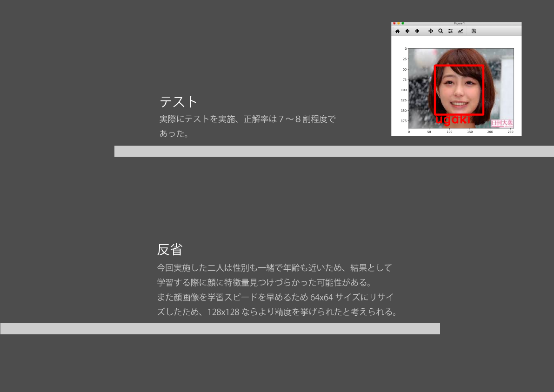Click the light gray bar below the 反省 section
This screenshot has width=554, height=392.
[x=220, y=329]
